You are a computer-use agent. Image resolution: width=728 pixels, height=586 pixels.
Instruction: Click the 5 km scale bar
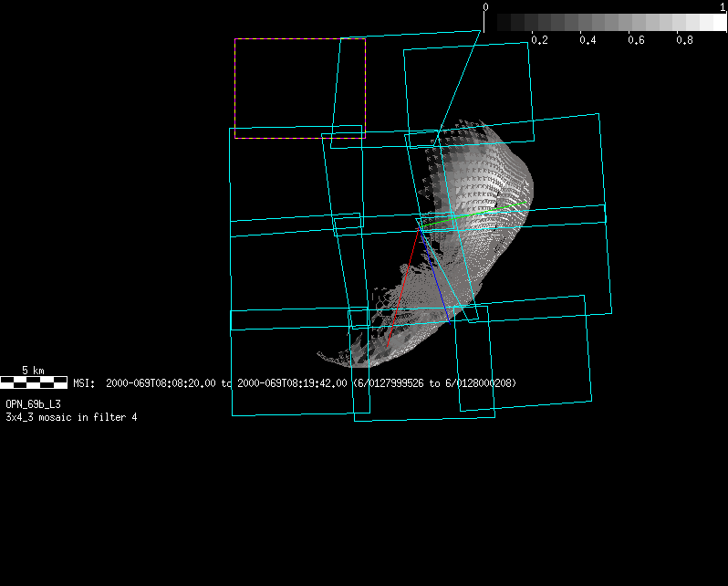[34, 382]
